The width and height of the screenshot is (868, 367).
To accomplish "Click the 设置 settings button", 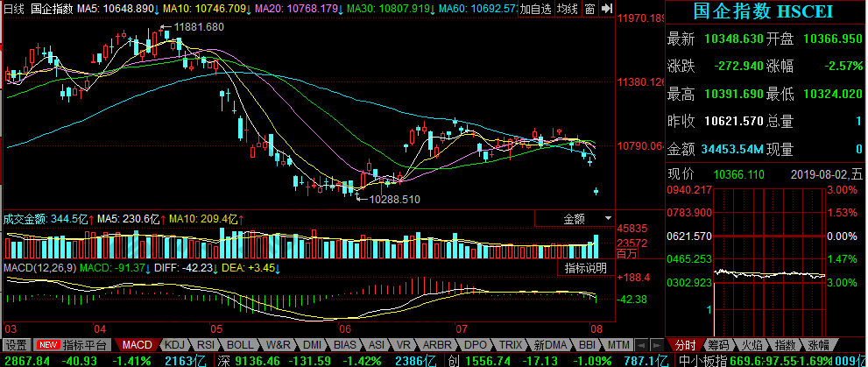I will (x=17, y=344).
